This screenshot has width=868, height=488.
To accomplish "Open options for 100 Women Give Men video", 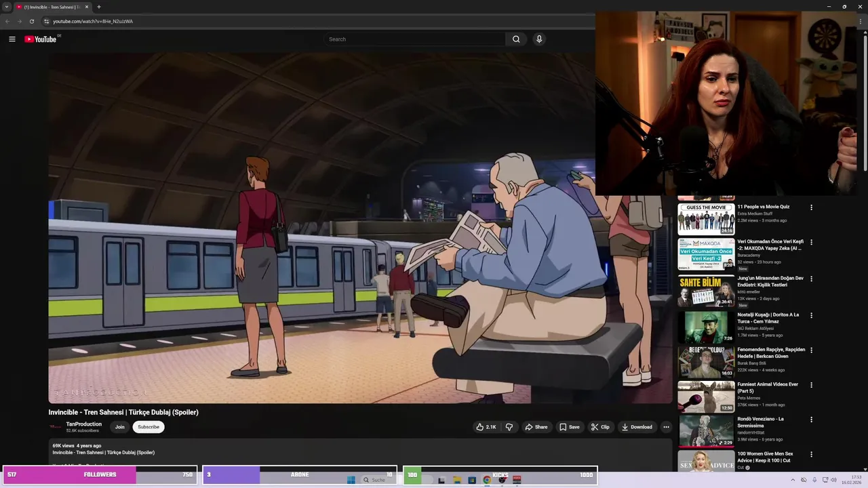I will [811, 454].
